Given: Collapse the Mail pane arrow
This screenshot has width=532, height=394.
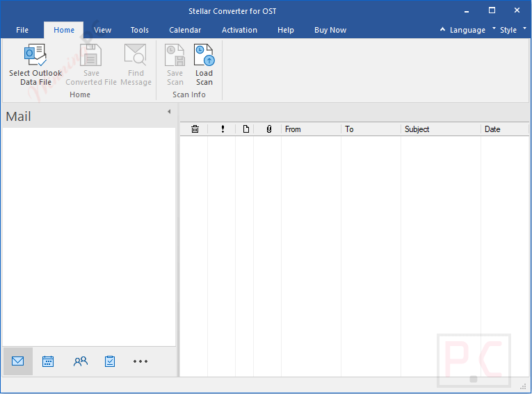Looking at the screenshot, I should (169, 112).
